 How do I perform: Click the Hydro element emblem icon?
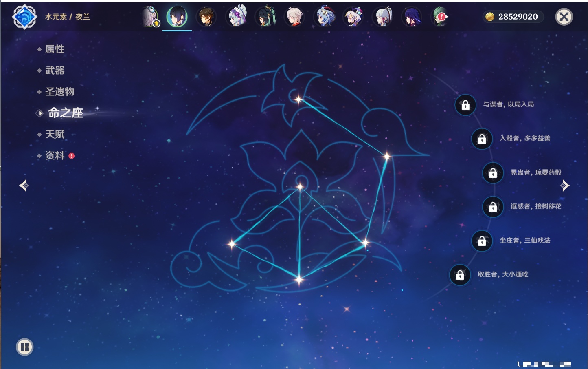(24, 17)
